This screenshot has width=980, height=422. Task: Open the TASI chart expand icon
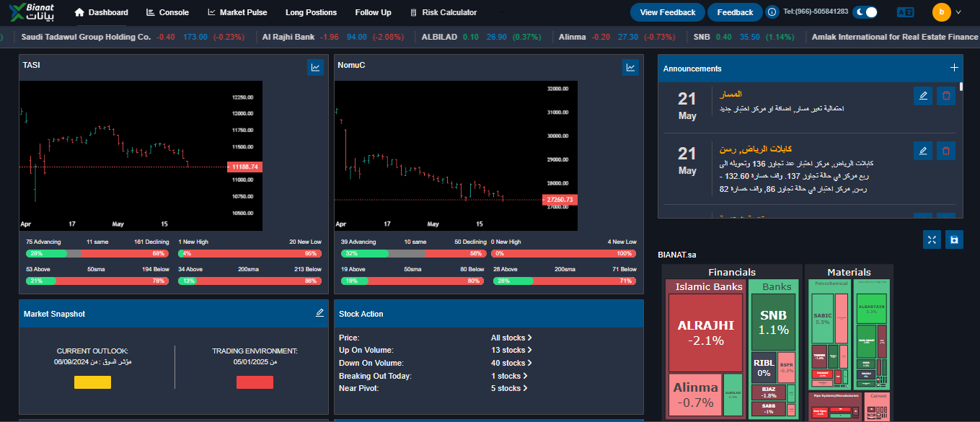click(x=315, y=67)
